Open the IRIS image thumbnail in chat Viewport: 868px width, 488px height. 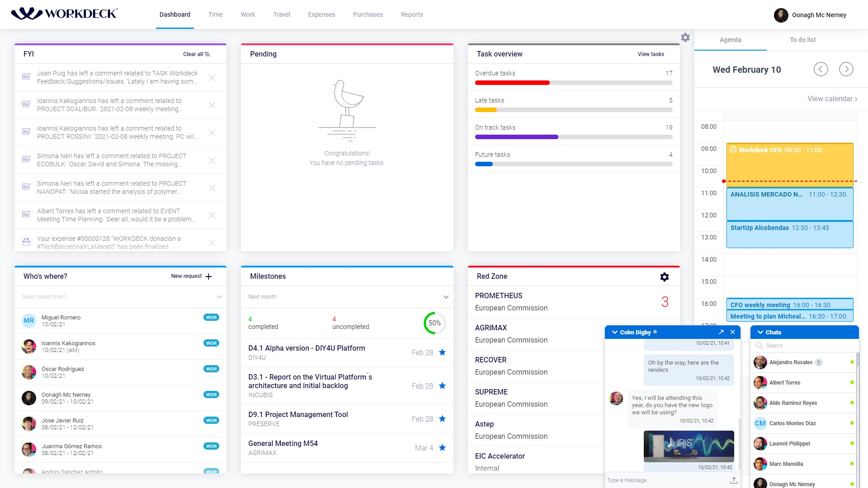pos(689,446)
